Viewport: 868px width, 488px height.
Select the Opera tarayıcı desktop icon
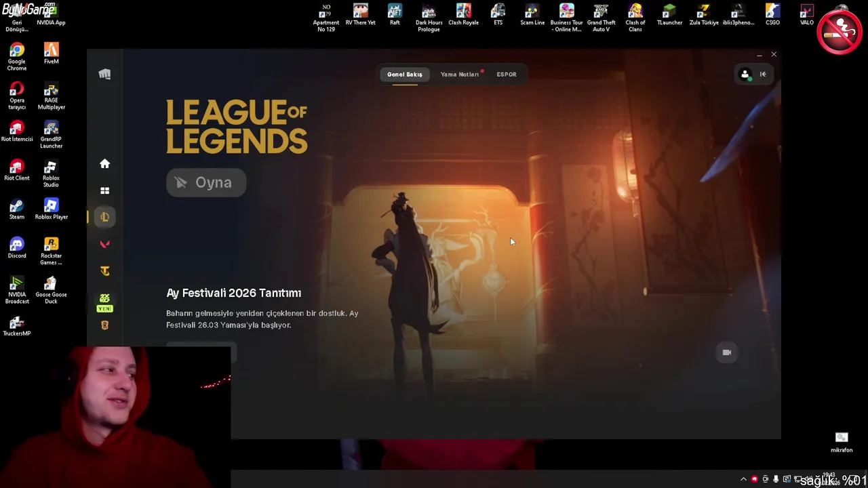(17, 95)
